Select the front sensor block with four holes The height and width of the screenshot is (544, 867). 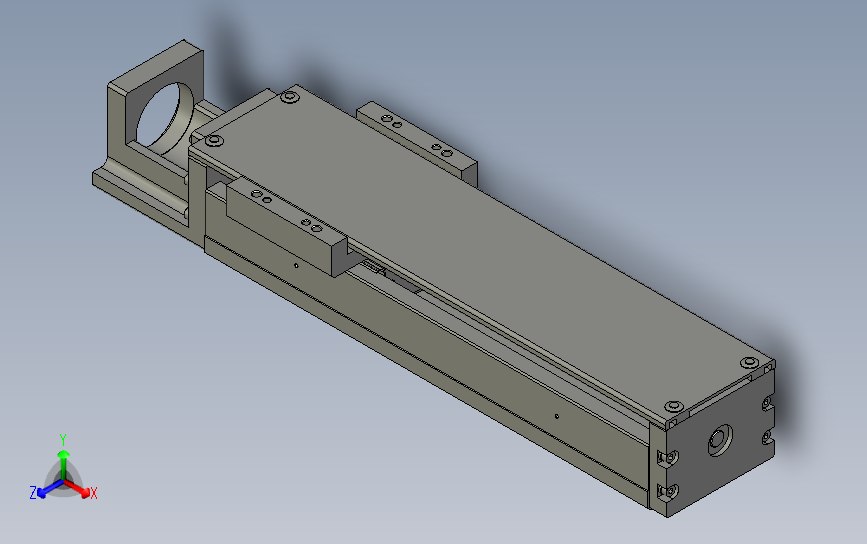point(286,225)
